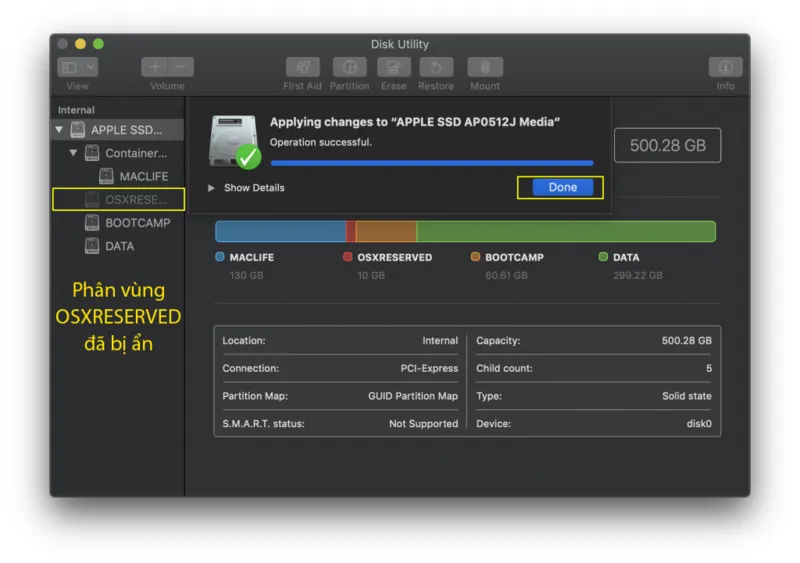Select the Container item in sidebar
The image size is (800, 563).
(x=118, y=153)
